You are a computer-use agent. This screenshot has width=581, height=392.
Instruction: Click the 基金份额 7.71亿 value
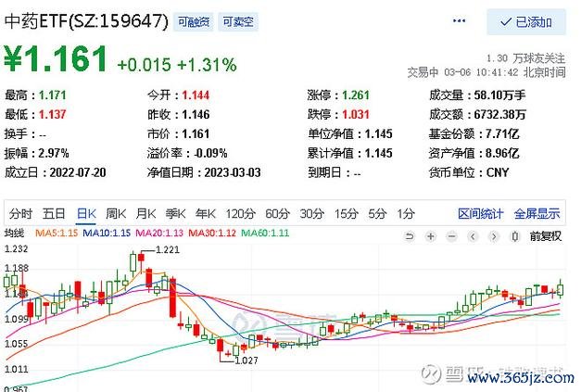click(502, 133)
